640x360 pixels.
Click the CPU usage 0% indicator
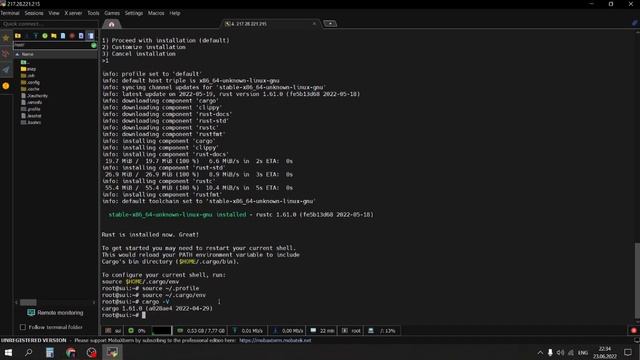[138, 331]
